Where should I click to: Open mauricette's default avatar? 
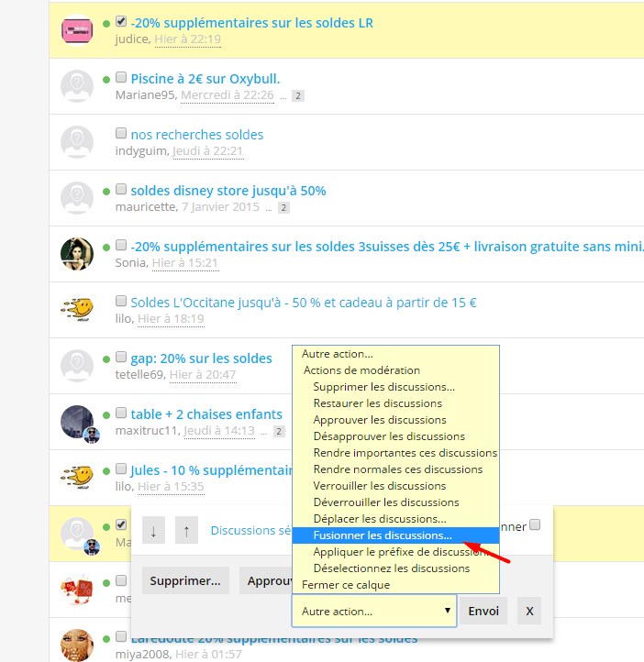(x=77, y=198)
